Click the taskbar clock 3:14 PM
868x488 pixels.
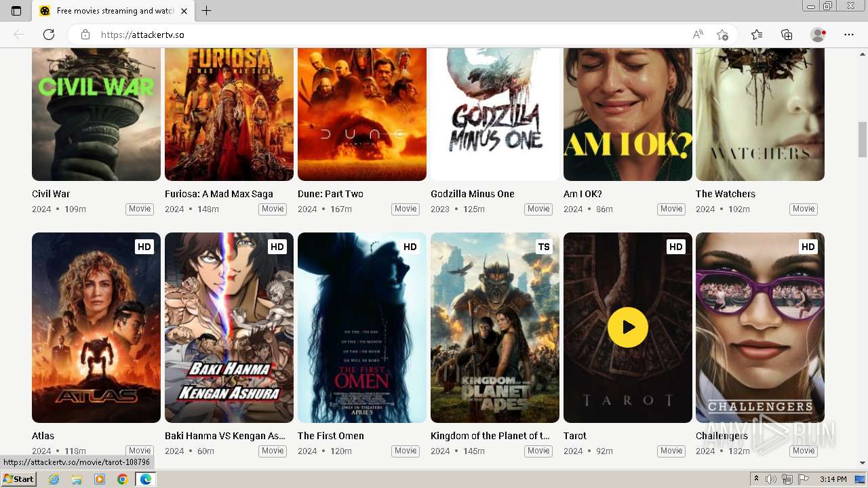[x=833, y=479]
